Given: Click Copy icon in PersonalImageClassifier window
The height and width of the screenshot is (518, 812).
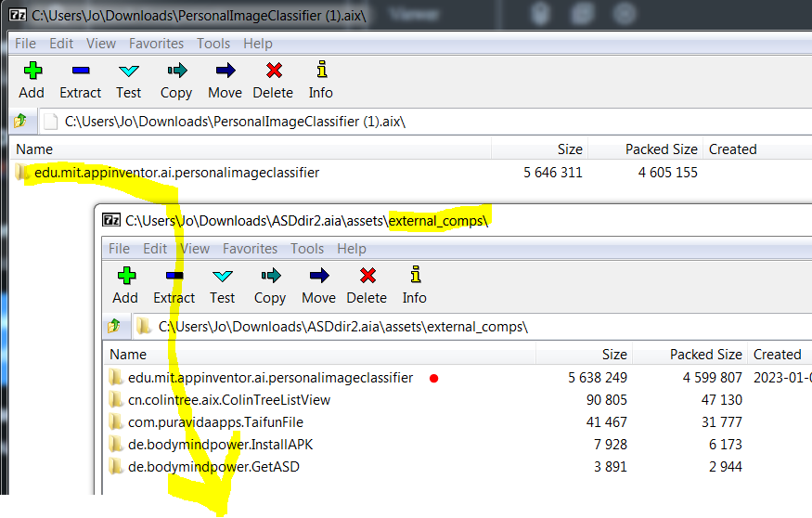Looking at the screenshot, I should [176, 71].
